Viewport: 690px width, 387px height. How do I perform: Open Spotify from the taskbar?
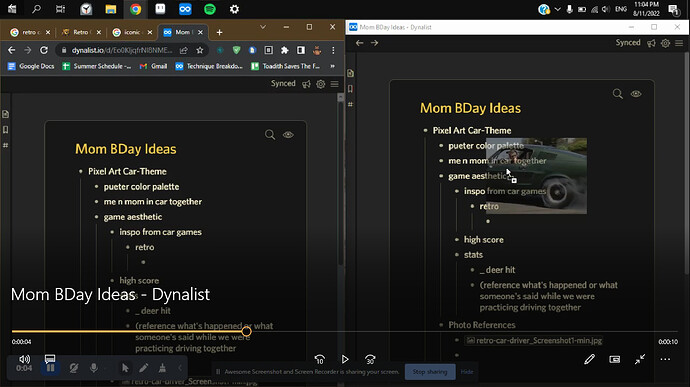[x=210, y=9]
